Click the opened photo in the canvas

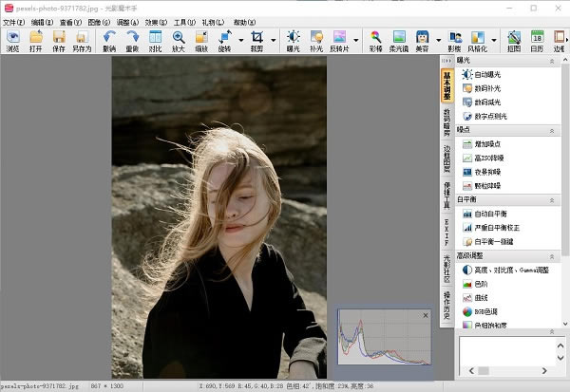click(x=219, y=217)
